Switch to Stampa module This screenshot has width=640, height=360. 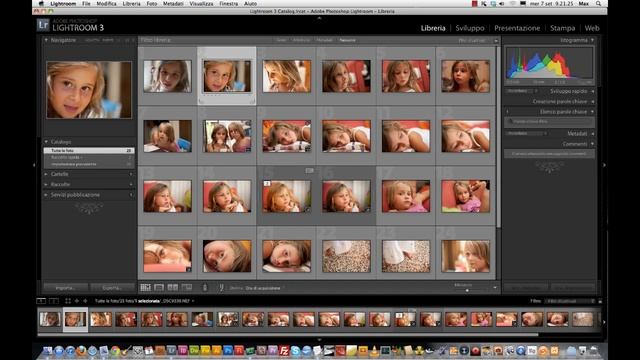pyautogui.click(x=562, y=28)
